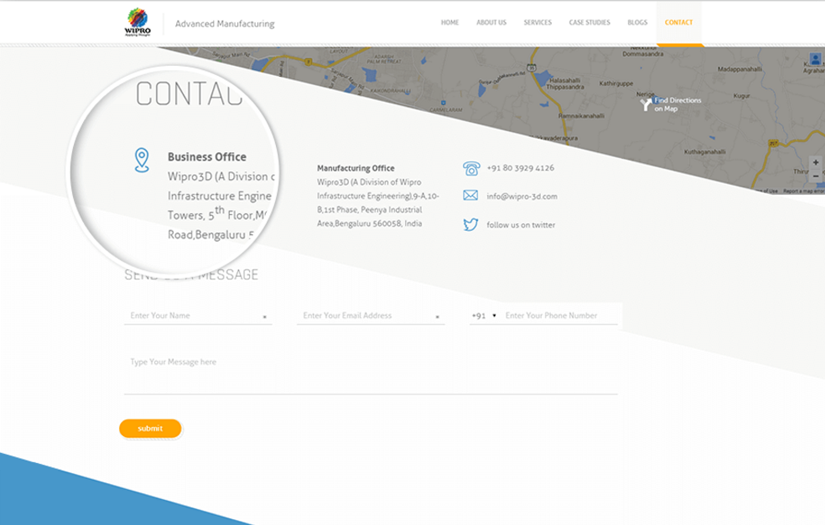Viewport: 825px width, 525px height.
Task: Click Dommasandra label on the map
Action: (643, 54)
